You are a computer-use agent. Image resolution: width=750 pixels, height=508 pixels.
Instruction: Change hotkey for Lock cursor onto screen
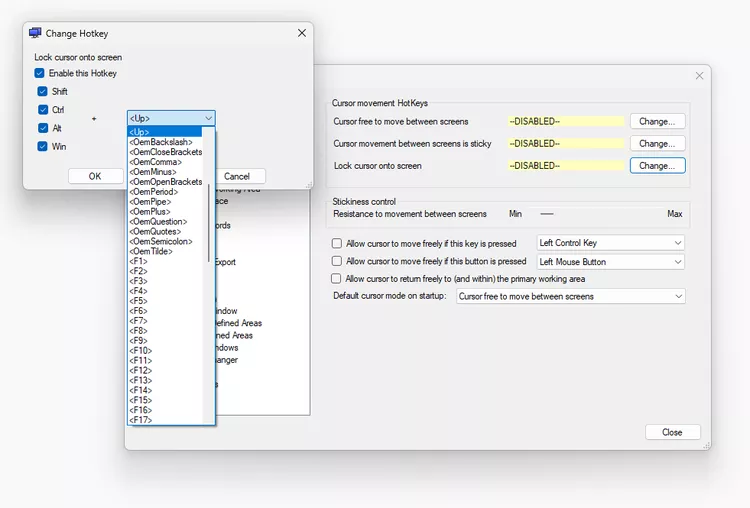[657, 166]
